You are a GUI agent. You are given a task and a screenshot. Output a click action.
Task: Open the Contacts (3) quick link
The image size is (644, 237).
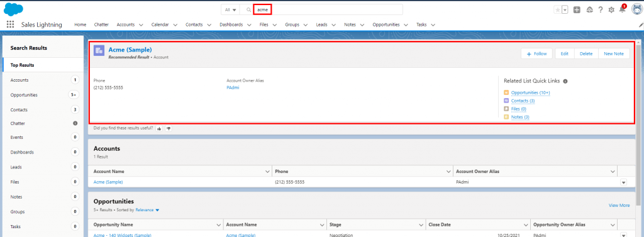coord(523,101)
